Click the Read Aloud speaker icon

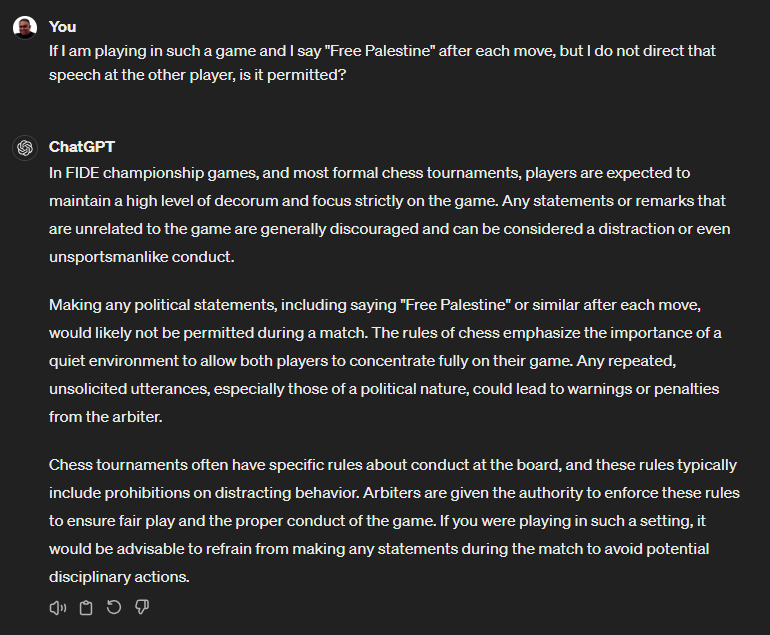57,608
